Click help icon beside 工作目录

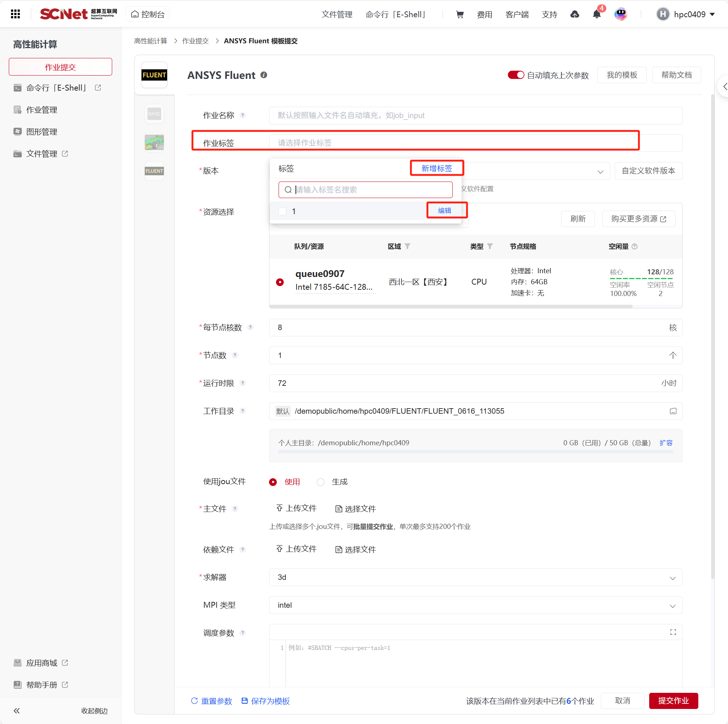point(243,411)
